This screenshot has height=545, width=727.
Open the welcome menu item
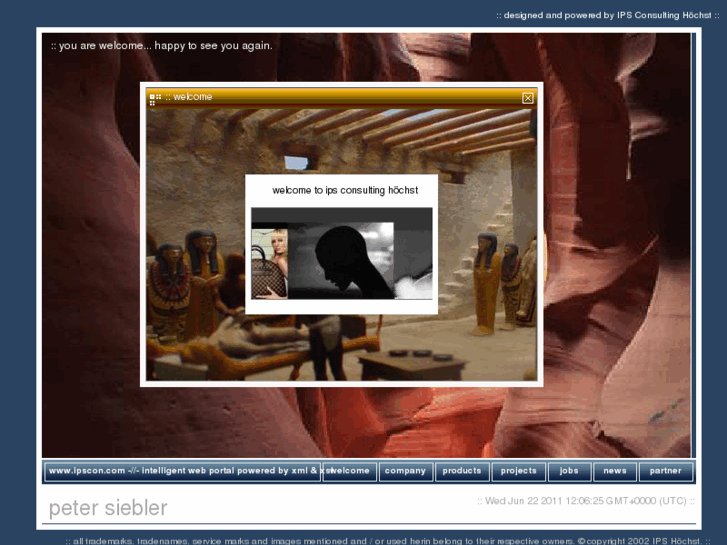[x=349, y=471]
